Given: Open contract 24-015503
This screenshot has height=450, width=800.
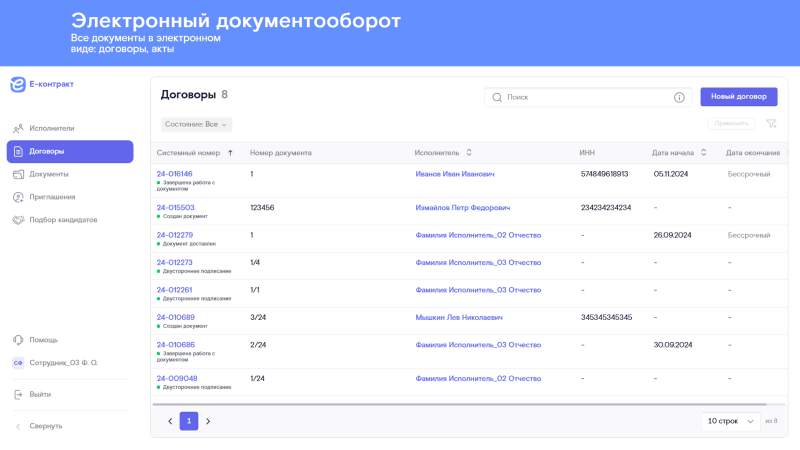Looking at the screenshot, I should (x=176, y=208).
